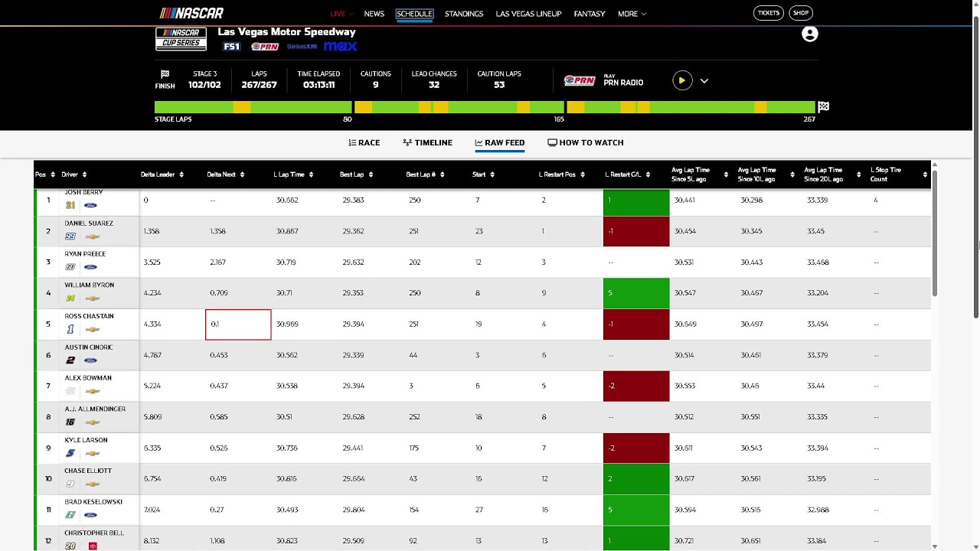Sort by Best Lap # column
980x551 pixels.
pos(425,174)
